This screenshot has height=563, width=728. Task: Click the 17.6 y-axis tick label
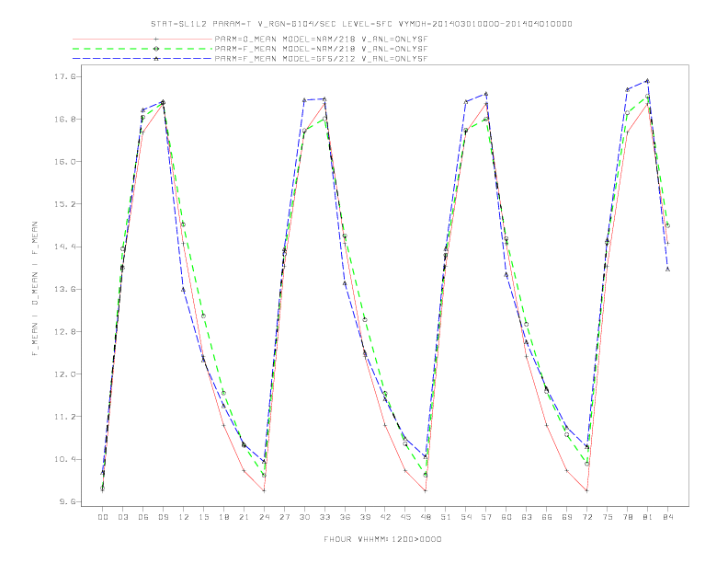coord(63,76)
